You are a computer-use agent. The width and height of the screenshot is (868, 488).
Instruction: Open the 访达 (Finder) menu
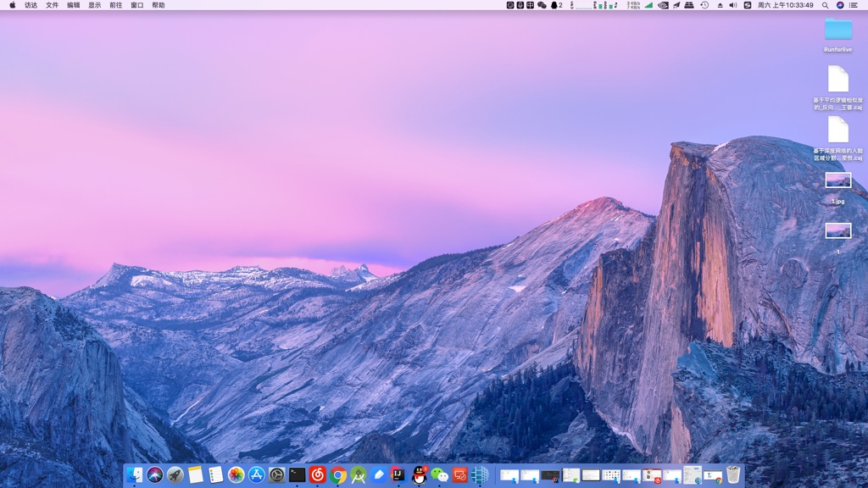(31, 5)
